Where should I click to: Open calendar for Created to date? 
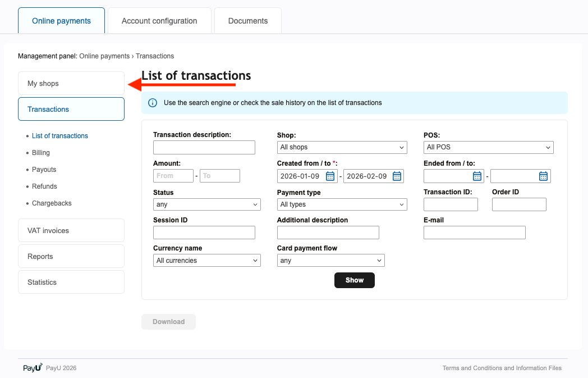[397, 176]
